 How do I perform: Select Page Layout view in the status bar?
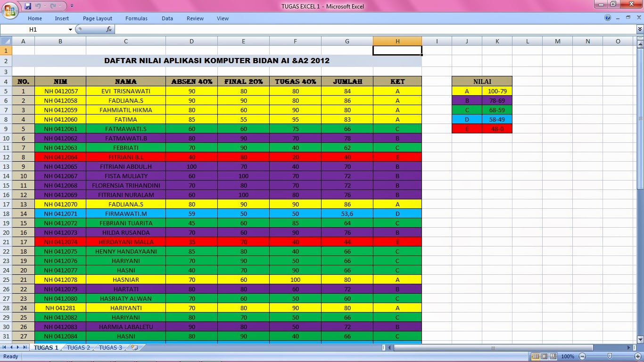click(545, 356)
